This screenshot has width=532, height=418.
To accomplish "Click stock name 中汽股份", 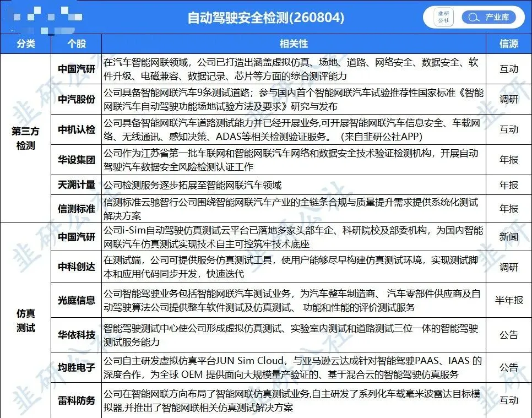I will (x=77, y=100).
